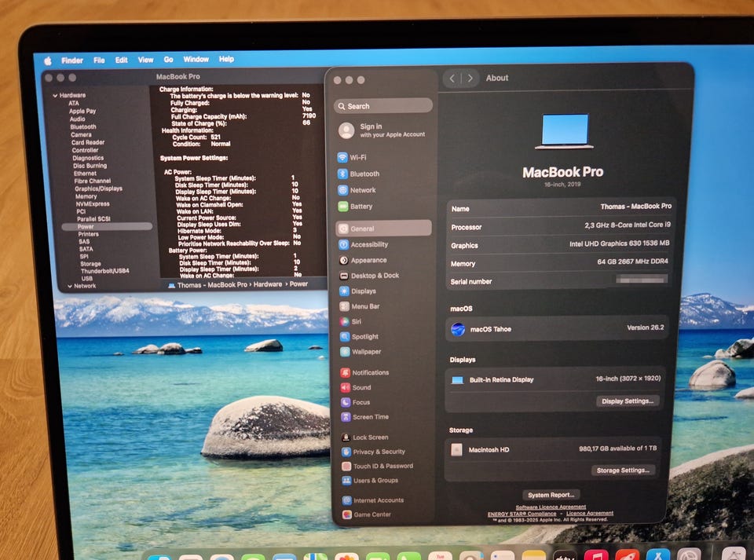Screen dimensions: 754x560
Task: Open Accessibility settings
Action: [364, 244]
